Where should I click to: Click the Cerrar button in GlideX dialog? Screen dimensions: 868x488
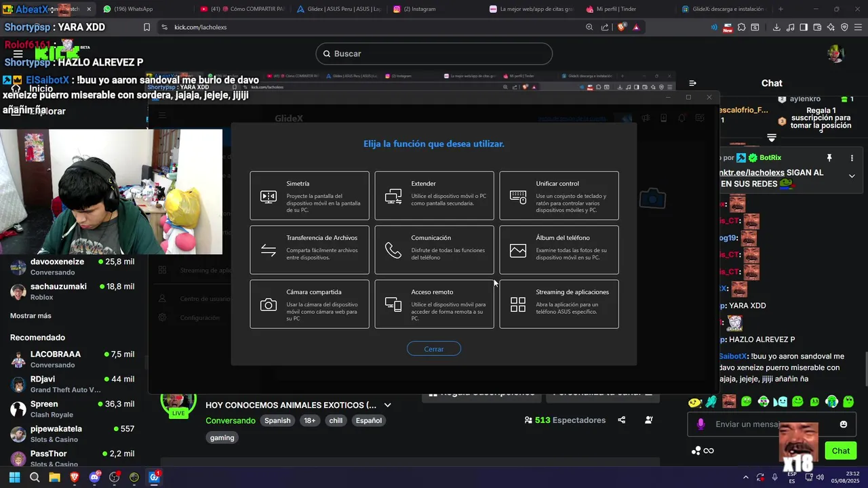click(x=434, y=349)
